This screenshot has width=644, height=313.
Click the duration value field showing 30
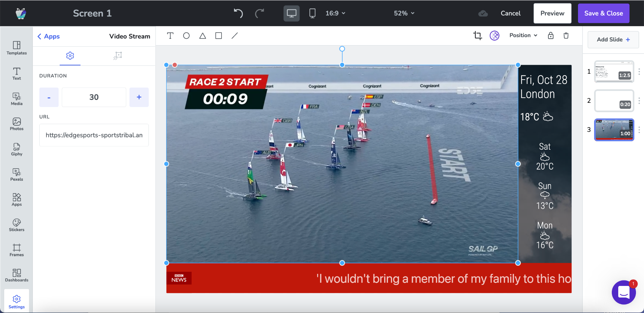(94, 97)
